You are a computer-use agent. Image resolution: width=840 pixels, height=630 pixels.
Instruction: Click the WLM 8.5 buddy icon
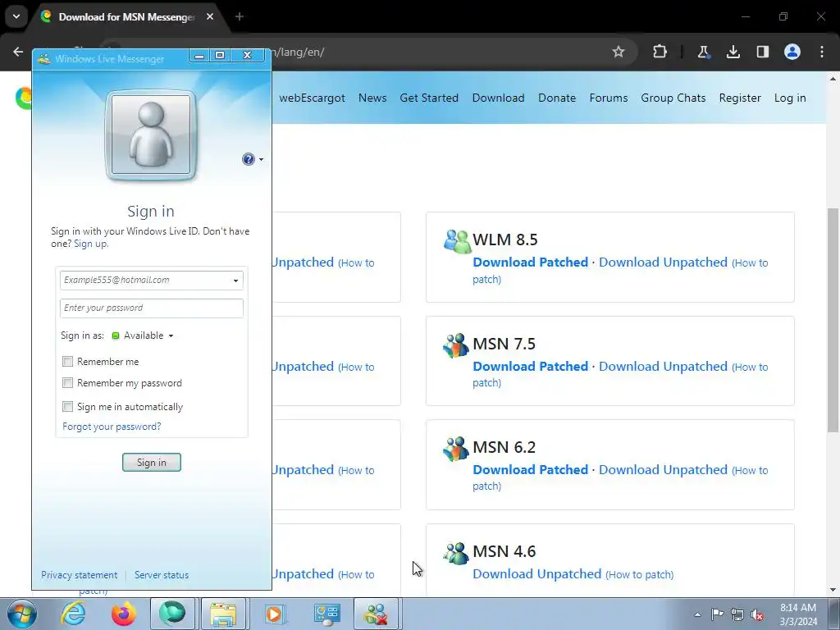click(x=457, y=241)
